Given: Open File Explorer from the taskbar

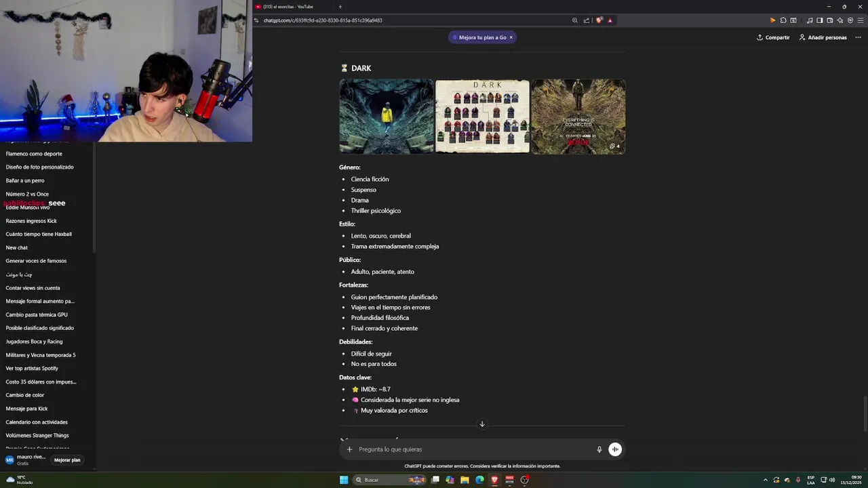Looking at the screenshot, I should pos(465,480).
